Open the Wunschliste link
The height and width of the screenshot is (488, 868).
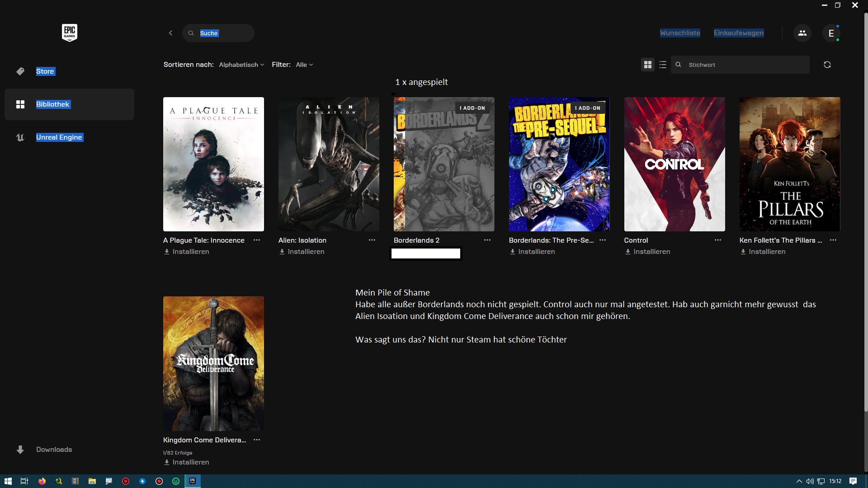[x=679, y=33]
